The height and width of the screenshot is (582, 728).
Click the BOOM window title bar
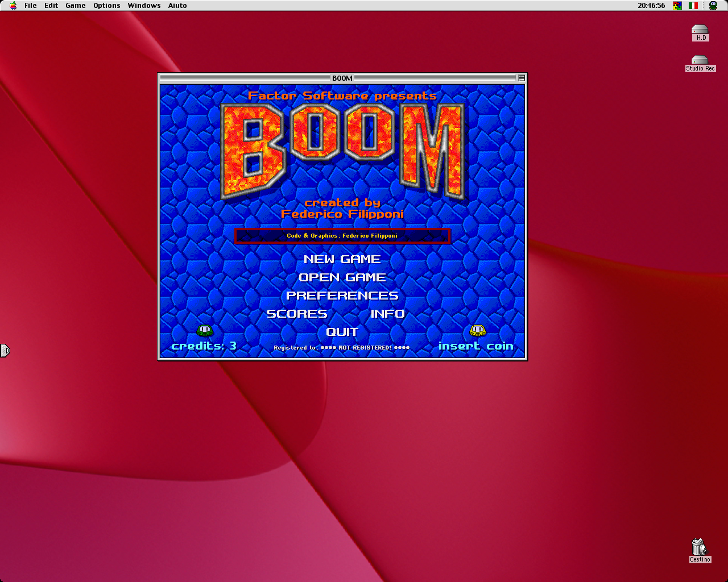(x=342, y=78)
